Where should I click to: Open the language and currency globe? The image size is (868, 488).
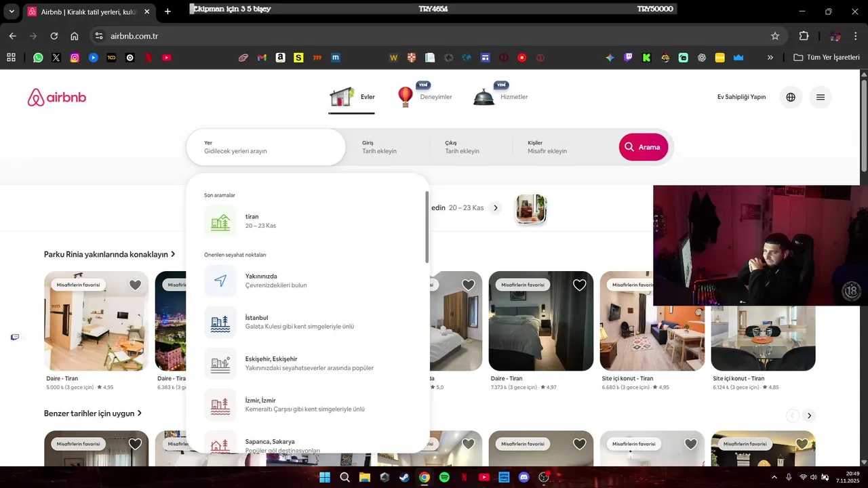(x=791, y=97)
